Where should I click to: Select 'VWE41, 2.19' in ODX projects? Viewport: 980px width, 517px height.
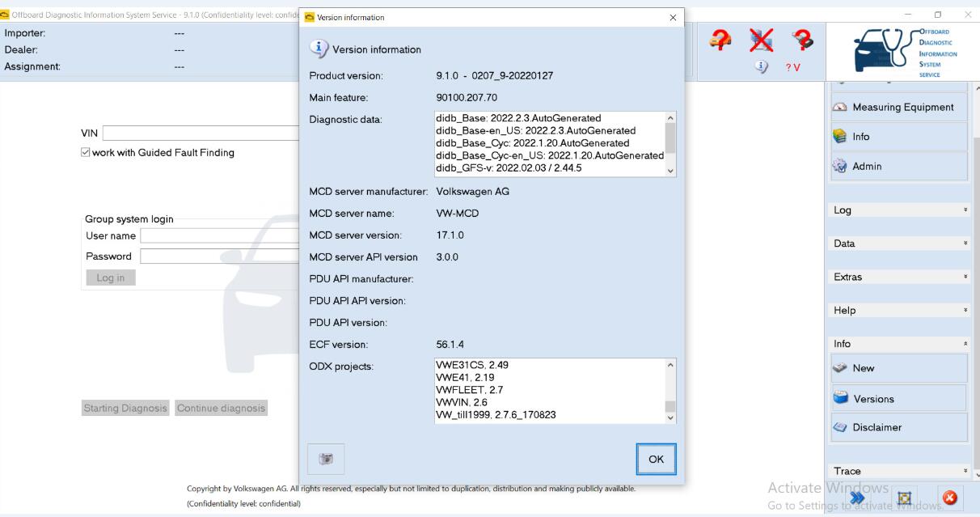pos(466,377)
